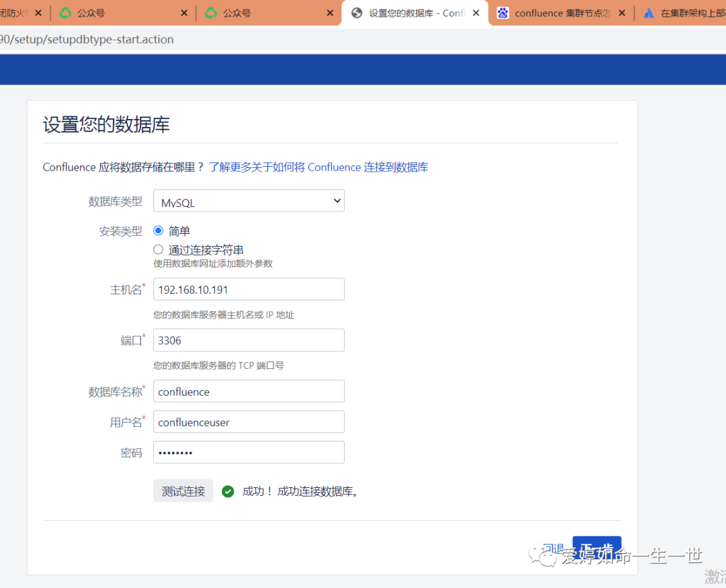Focus the 数据库名称 field with confluence
This screenshot has width=726, height=588.
point(249,391)
